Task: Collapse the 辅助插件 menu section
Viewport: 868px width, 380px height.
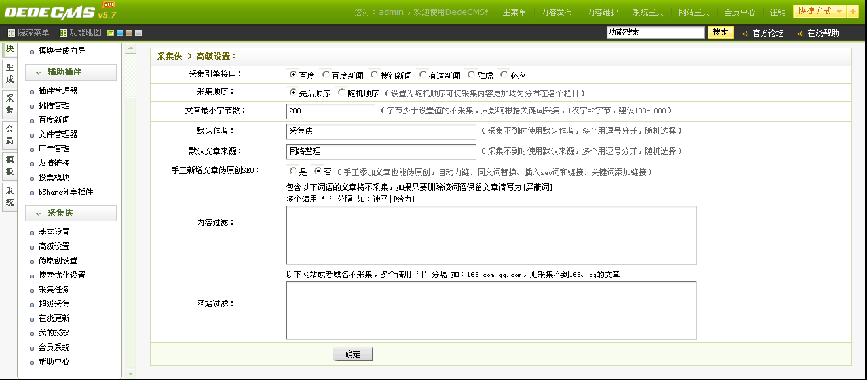Action: (70, 73)
